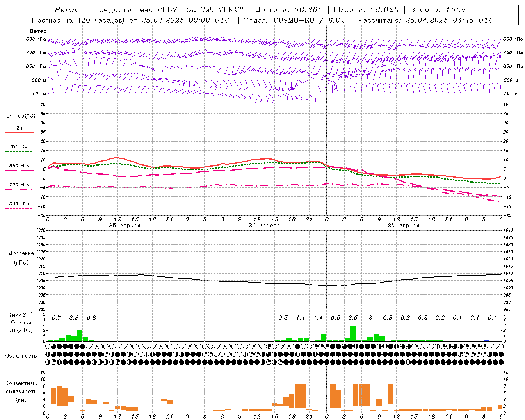Image resolution: width=525 pixels, height=420 pixels.
Task: Click the "Осадки" precipitation label
Action: [x=21, y=322]
